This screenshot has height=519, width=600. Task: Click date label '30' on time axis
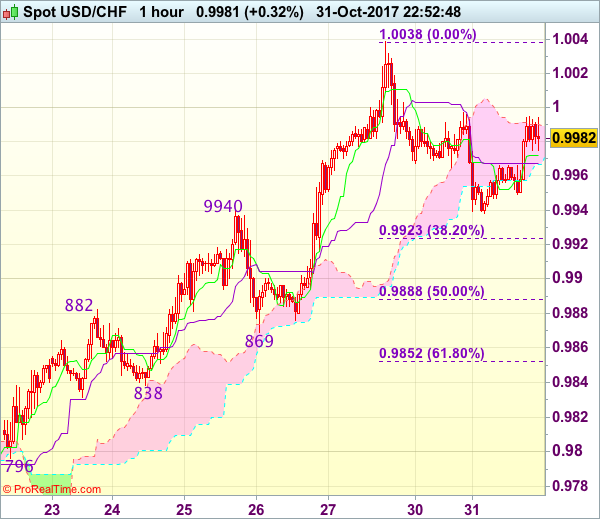tap(415, 510)
